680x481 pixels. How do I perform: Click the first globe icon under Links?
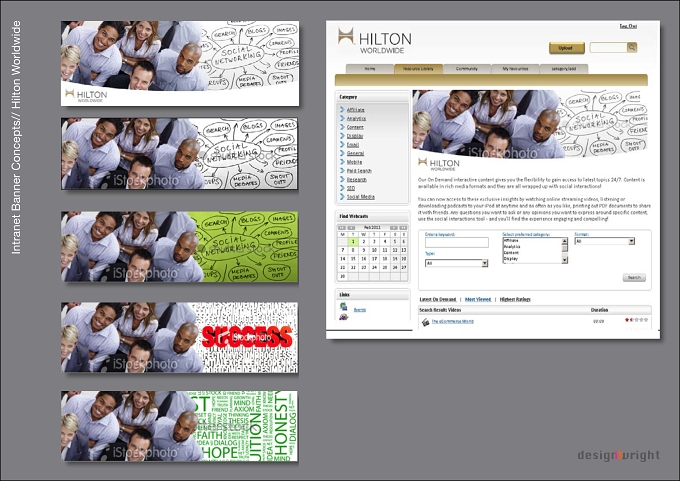(x=343, y=307)
